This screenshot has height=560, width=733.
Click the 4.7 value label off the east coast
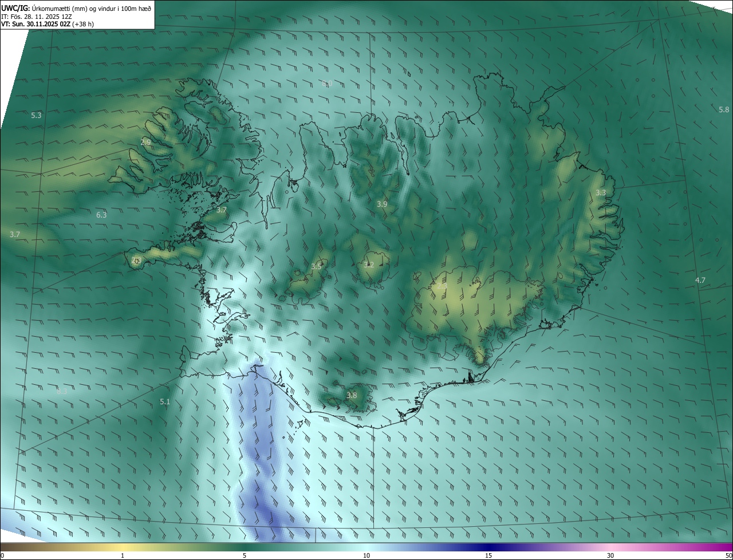tap(700, 280)
